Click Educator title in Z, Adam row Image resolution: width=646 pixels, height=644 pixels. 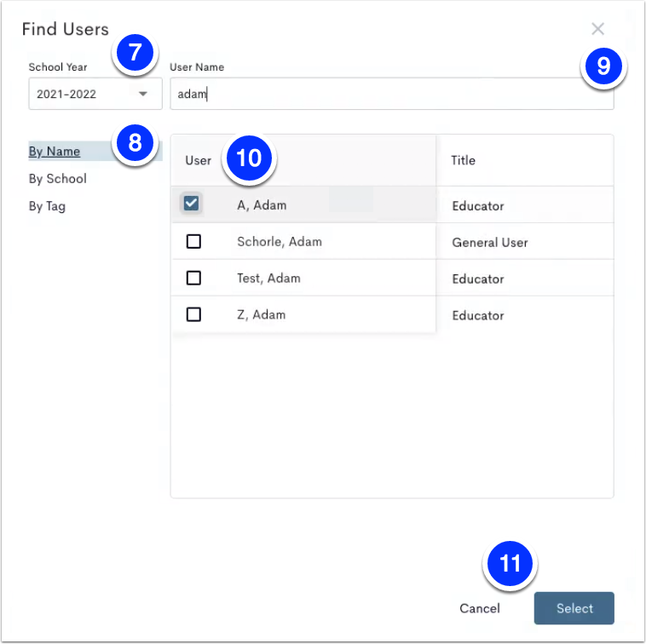(478, 316)
